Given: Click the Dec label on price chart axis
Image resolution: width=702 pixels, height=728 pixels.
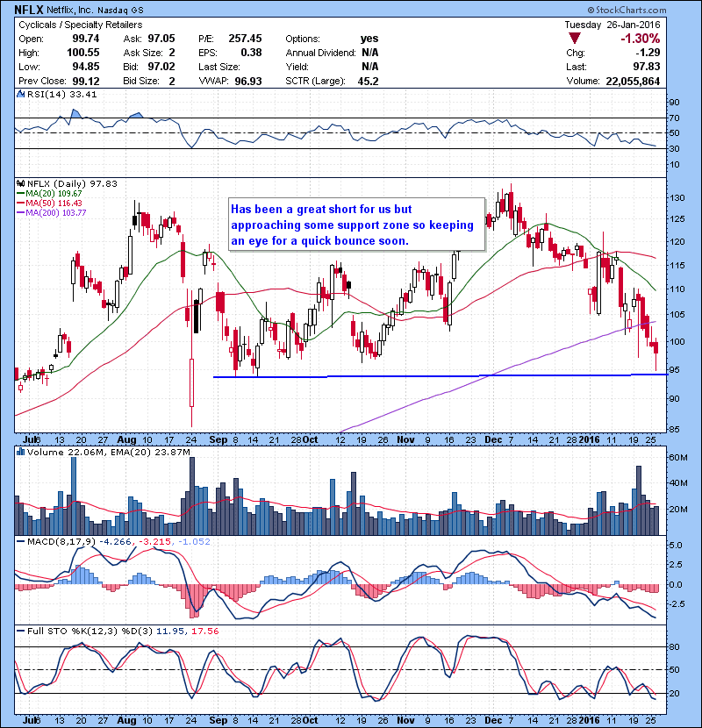Looking at the screenshot, I should tap(493, 439).
